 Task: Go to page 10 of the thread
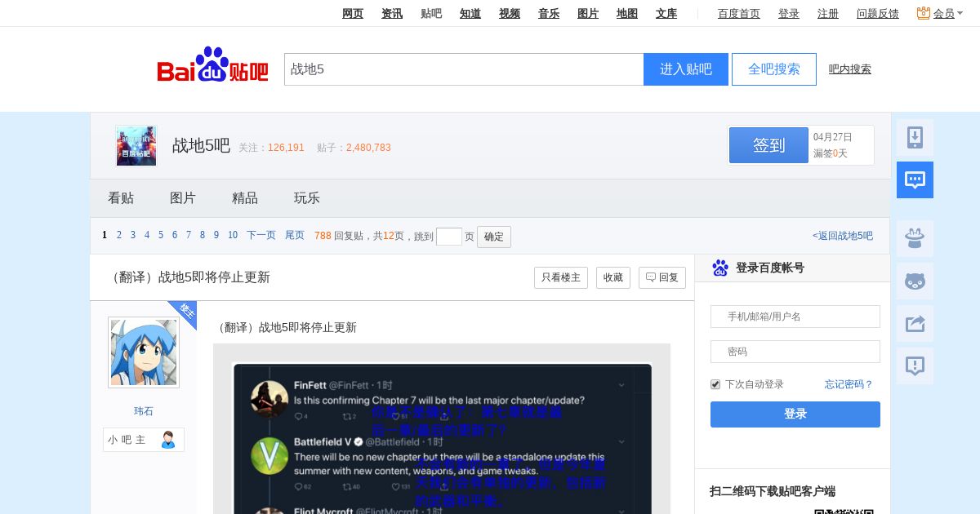(233, 235)
